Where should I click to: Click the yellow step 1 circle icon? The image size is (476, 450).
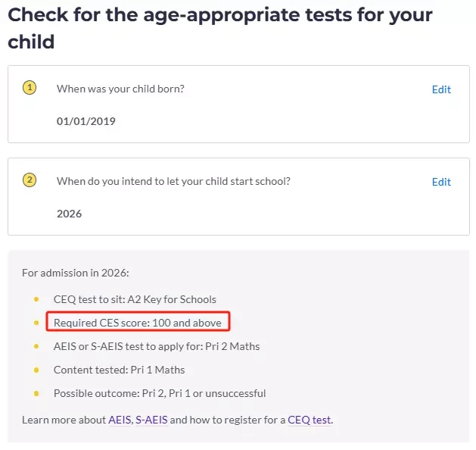click(30, 88)
